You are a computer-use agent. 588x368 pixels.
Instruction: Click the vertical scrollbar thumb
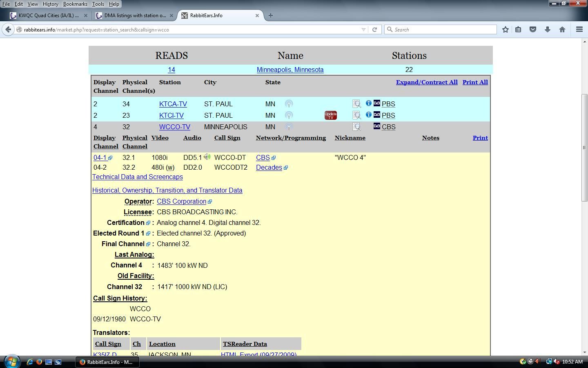pyautogui.click(x=585, y=148)
